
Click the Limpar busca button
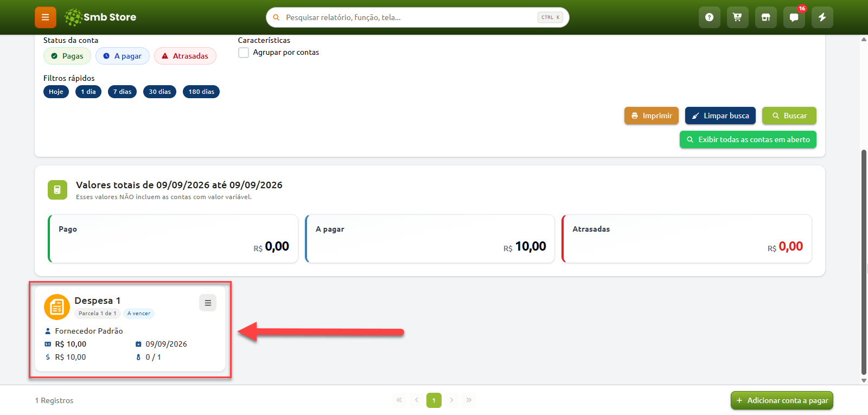[720, 116]
